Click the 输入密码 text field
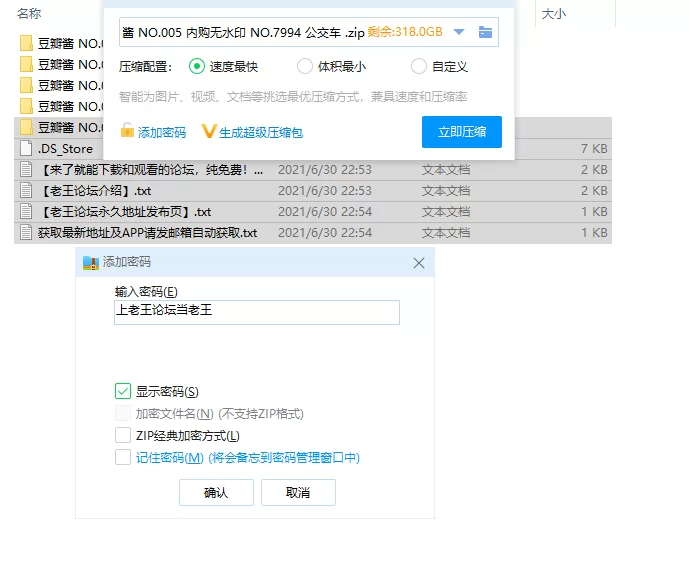 coord(257,312)
